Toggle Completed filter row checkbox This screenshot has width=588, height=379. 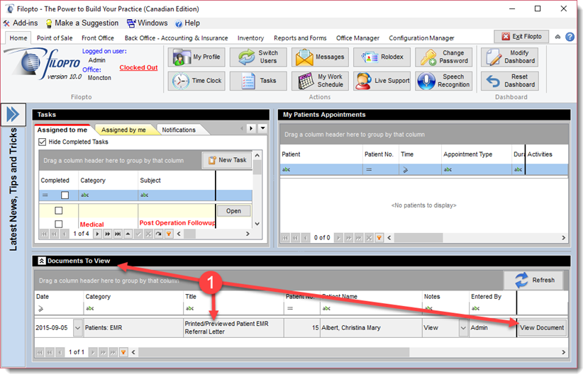click(x=65, y=195)
